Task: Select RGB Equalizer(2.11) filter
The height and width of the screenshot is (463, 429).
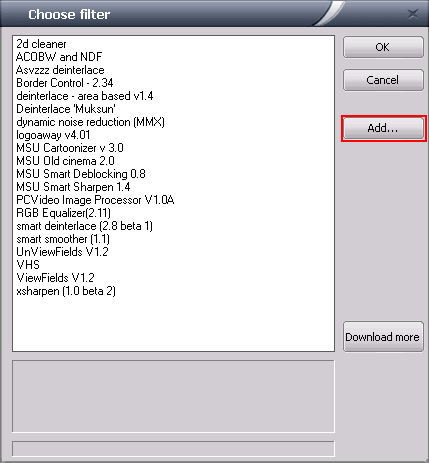Action: [x=63, y=213]
